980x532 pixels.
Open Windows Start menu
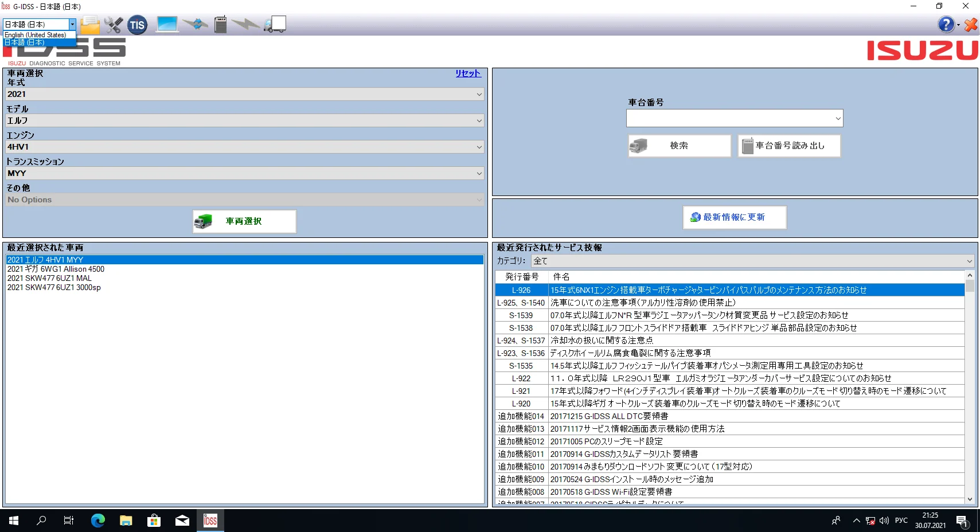click(14, 521)
